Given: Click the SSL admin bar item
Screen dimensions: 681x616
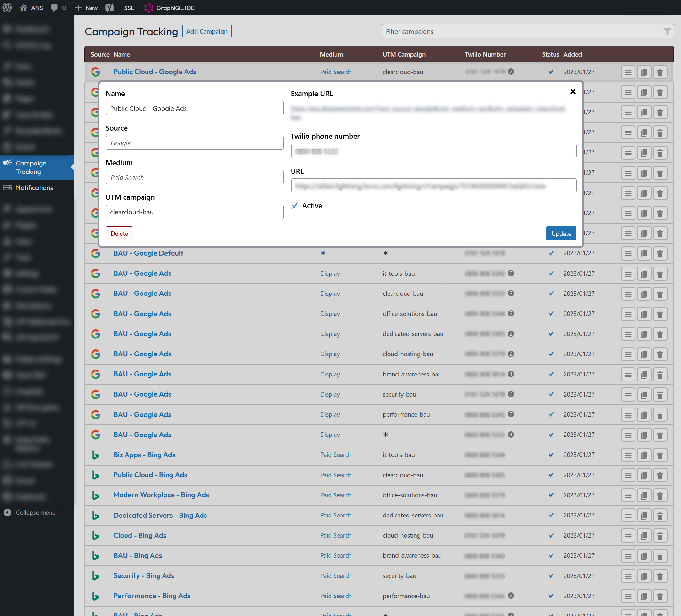Looking at the screenshot, I should (x=129, y=8).
